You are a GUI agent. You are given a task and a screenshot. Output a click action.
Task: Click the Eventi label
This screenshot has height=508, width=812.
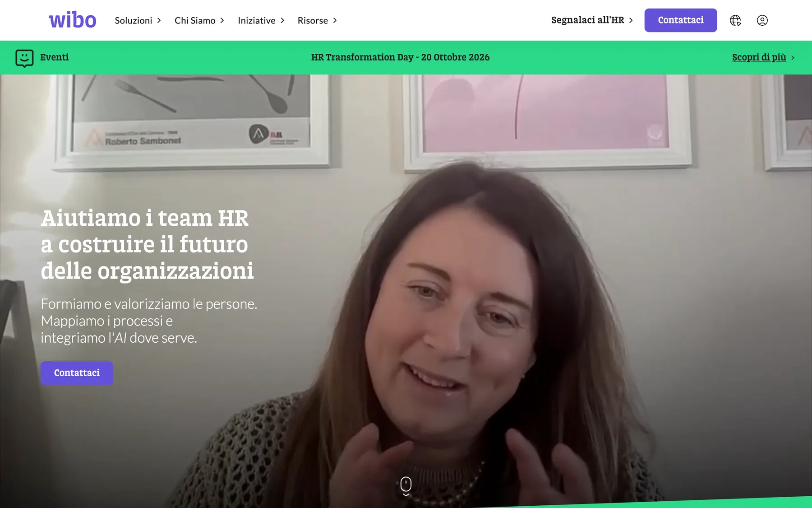click(x=54, y=57)
